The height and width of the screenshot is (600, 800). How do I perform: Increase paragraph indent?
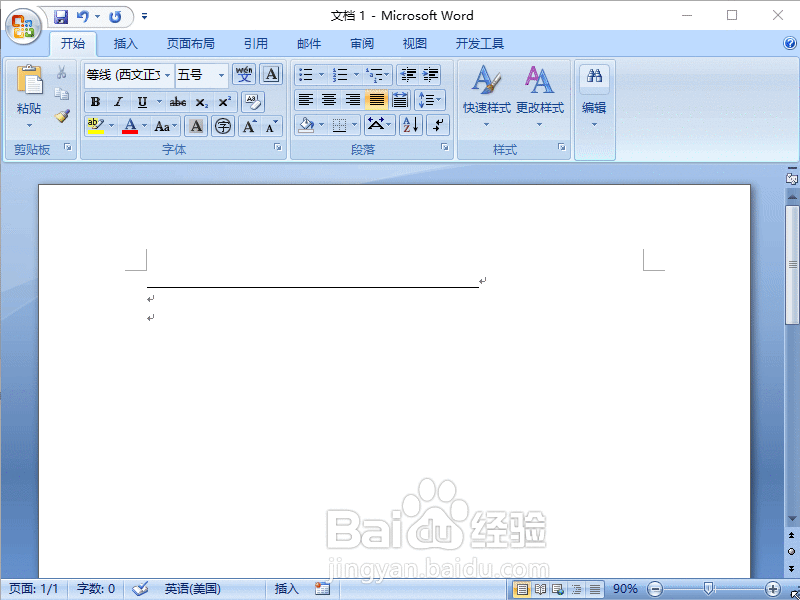pos(430,75)
